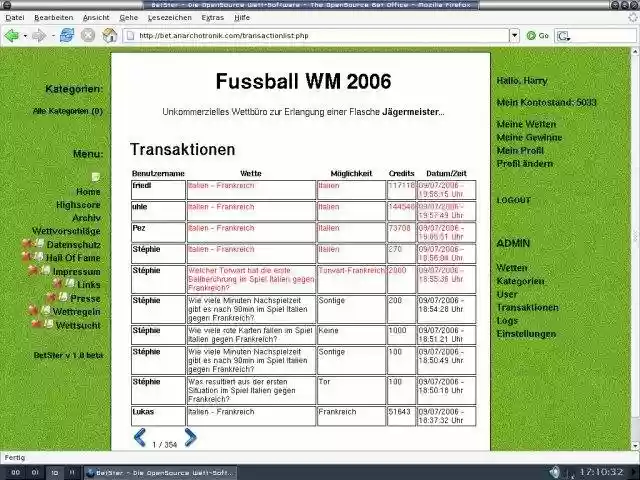Open Meine Wetten link
Screen dimensions: 640x480
[526, 124]
